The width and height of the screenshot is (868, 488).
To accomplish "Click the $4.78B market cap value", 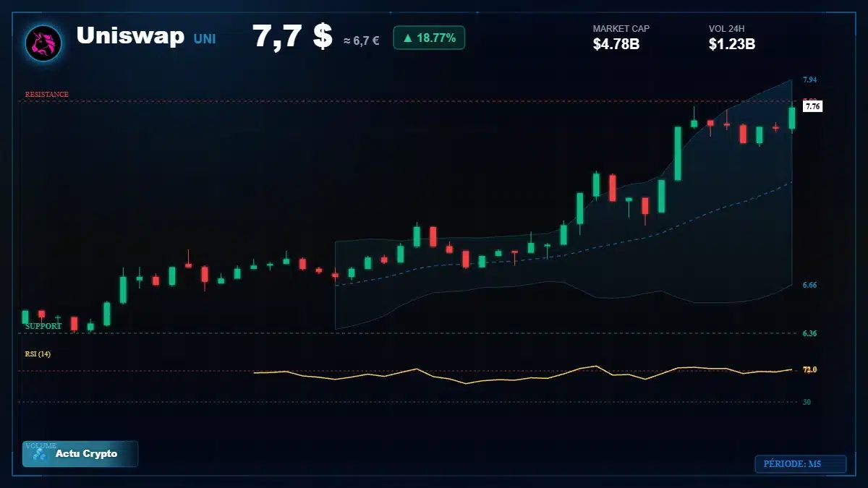I will pos(616,44).
